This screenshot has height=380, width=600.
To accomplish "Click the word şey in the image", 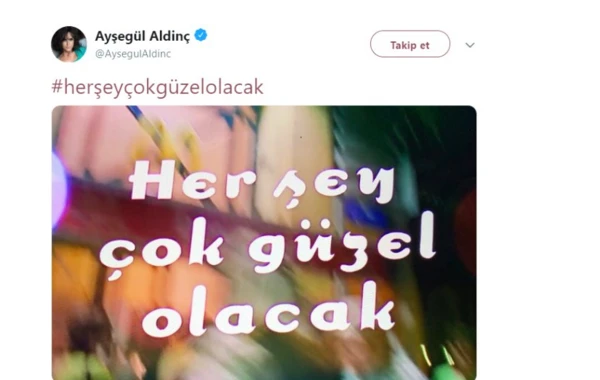I will (x=334, y=188).
